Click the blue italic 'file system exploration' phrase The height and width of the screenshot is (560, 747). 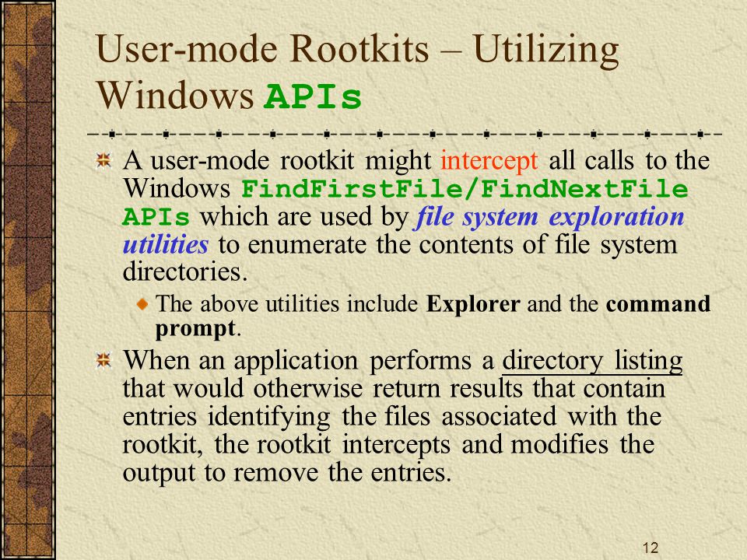click(550, 217)
